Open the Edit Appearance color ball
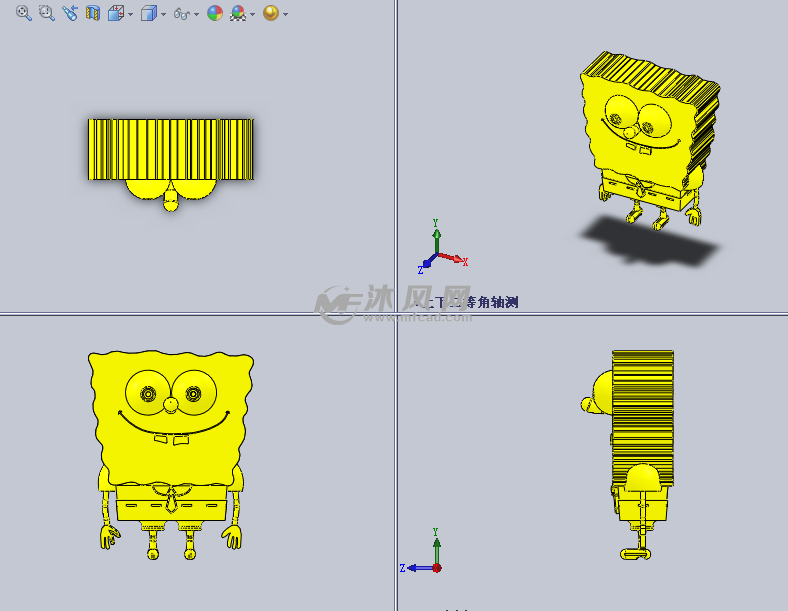Viewport: 788px width, 611px height. (x=215, y=13)
